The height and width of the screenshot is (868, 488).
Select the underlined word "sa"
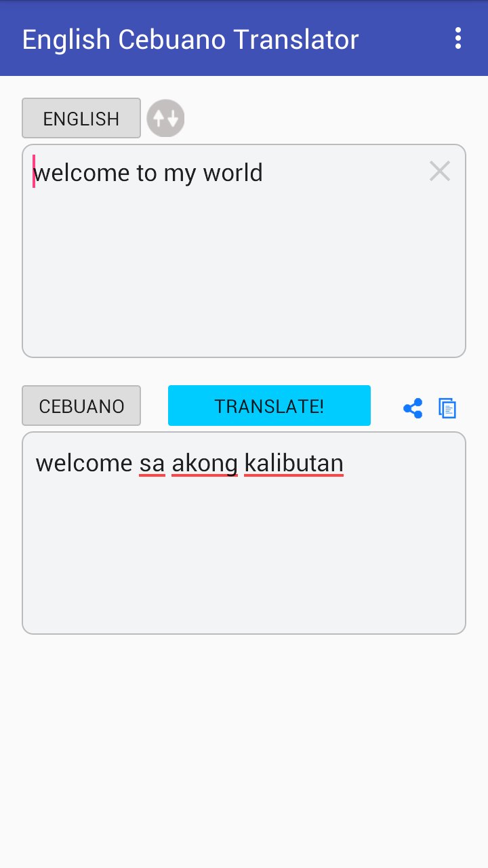[152, 464]
